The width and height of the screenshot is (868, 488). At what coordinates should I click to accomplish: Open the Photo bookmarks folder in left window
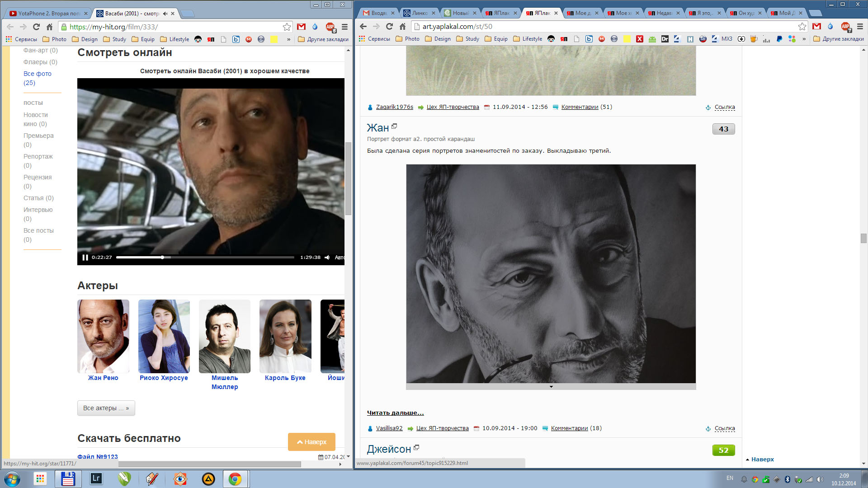pos(54,39)
